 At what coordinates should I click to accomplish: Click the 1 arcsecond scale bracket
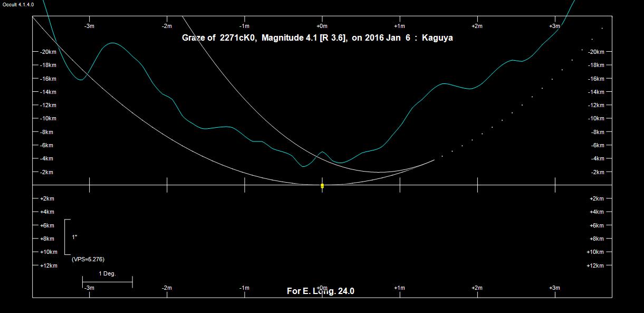point(68,237)
